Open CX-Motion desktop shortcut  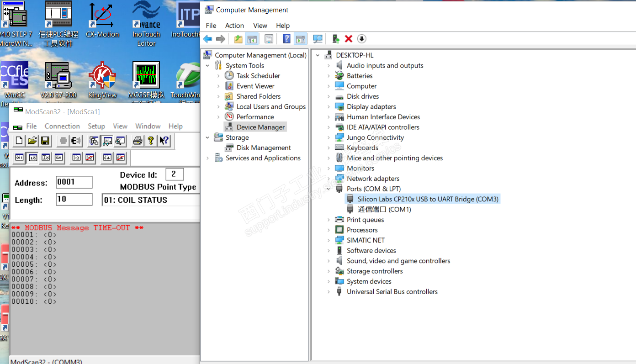click(x=102, y=21)
